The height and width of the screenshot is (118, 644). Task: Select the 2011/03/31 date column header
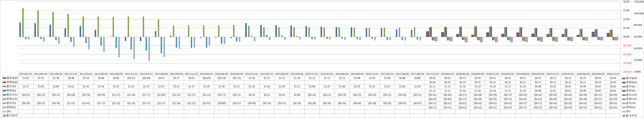26,74
